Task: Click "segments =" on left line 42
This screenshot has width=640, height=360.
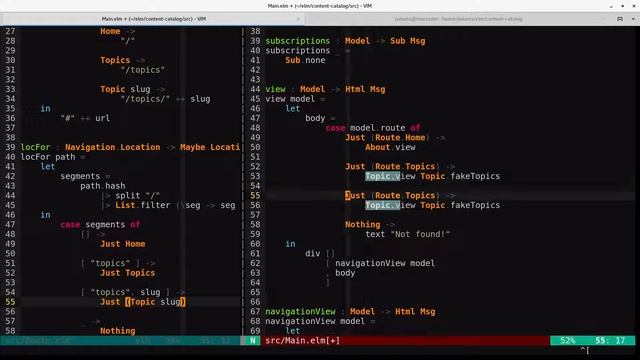Action: pos(85,176)
